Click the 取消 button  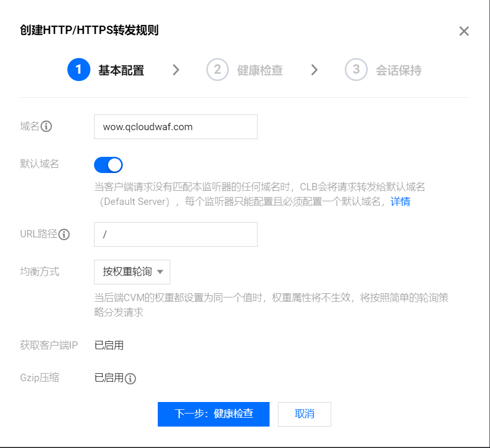click(305, 414)
